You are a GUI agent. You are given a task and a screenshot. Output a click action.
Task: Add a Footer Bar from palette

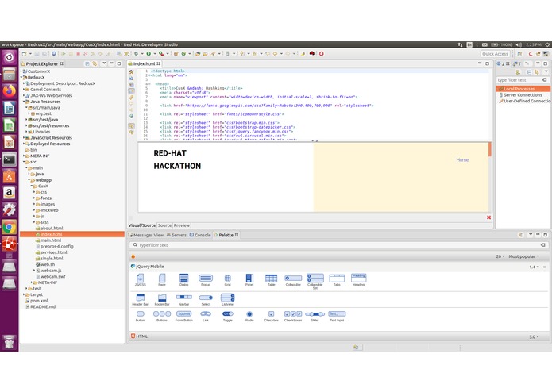(162, 299)
